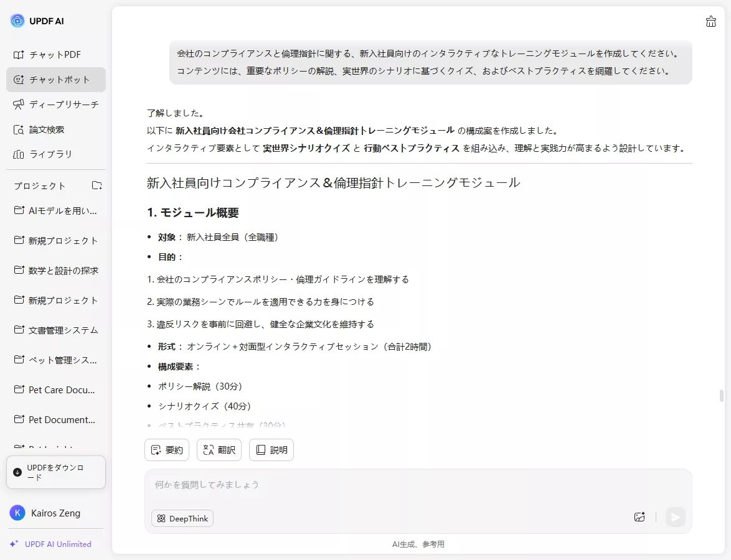Toggle the DeepThink mode
Image resolution: width=731 pixels, height=560 pixels.
(182, 518)
